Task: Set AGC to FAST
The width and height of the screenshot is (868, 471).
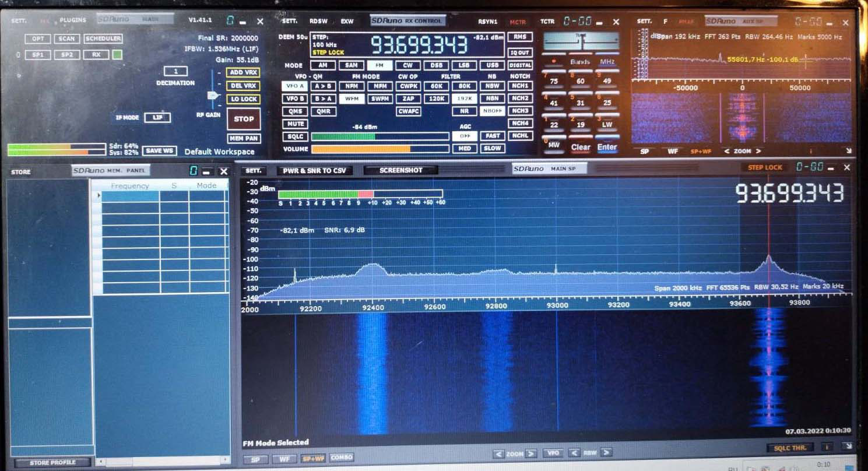Action: [493, 136]
